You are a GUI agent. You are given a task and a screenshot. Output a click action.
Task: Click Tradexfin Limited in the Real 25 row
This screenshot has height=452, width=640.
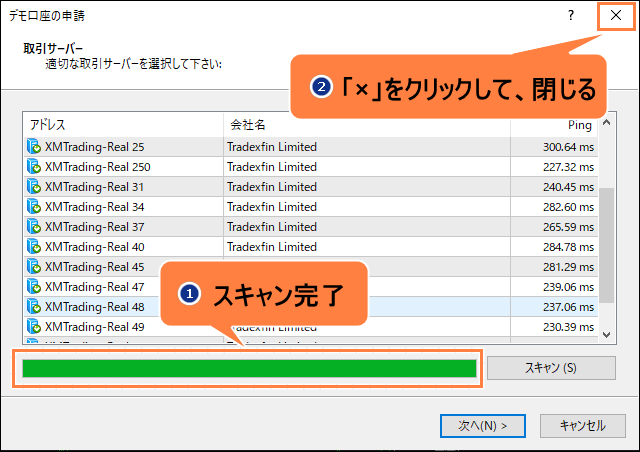[x=272, y=147]
